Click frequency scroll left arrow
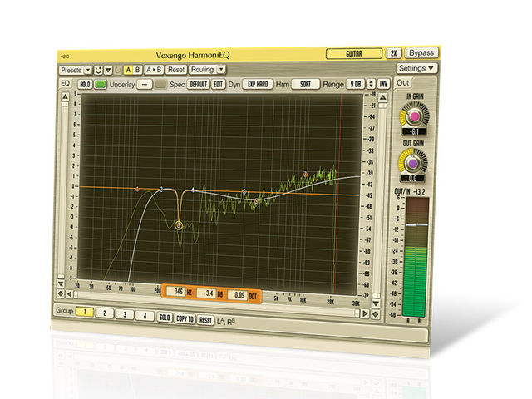Image resolution: width=532 pixels, height=399 pixels. [x=69, y=294]
